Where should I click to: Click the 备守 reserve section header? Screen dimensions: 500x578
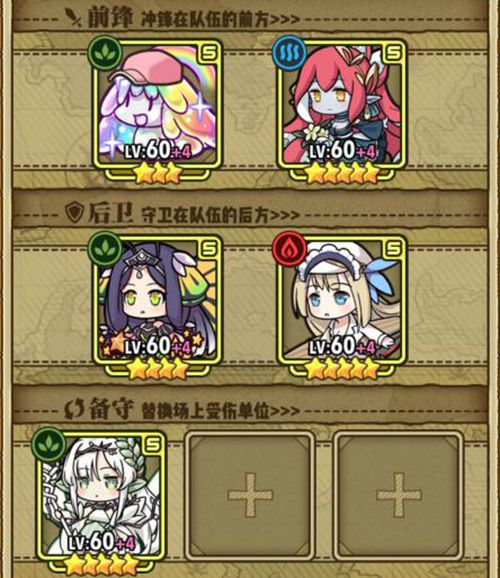[110, 409]
